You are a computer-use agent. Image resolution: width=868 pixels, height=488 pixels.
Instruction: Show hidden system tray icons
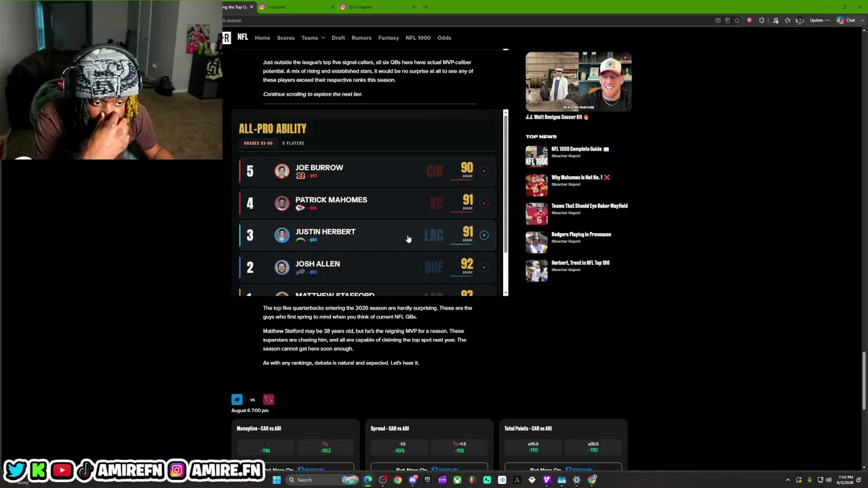click(x=788, y=480)
